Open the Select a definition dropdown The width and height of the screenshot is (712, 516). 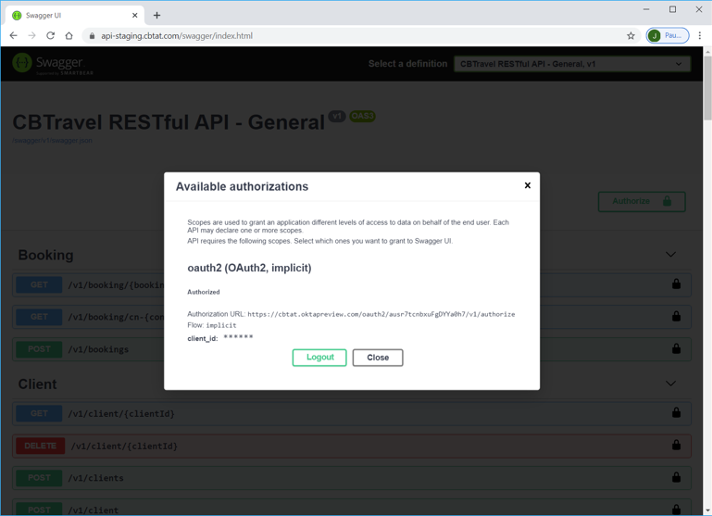572,64
